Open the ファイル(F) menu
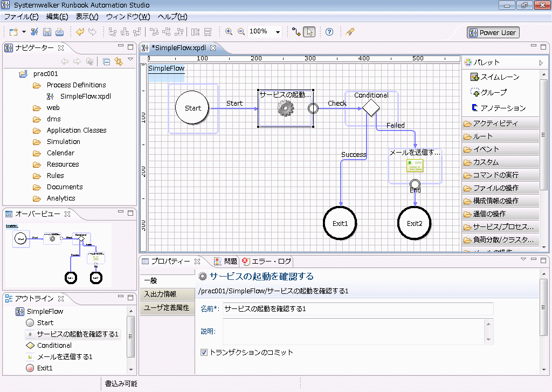 click(21, 17)
